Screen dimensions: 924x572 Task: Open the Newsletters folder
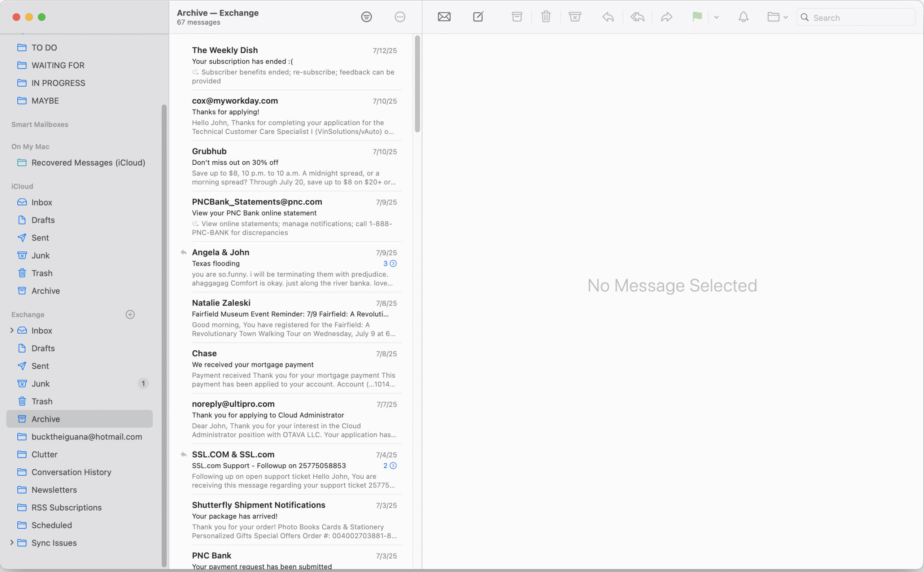[79, 490]
